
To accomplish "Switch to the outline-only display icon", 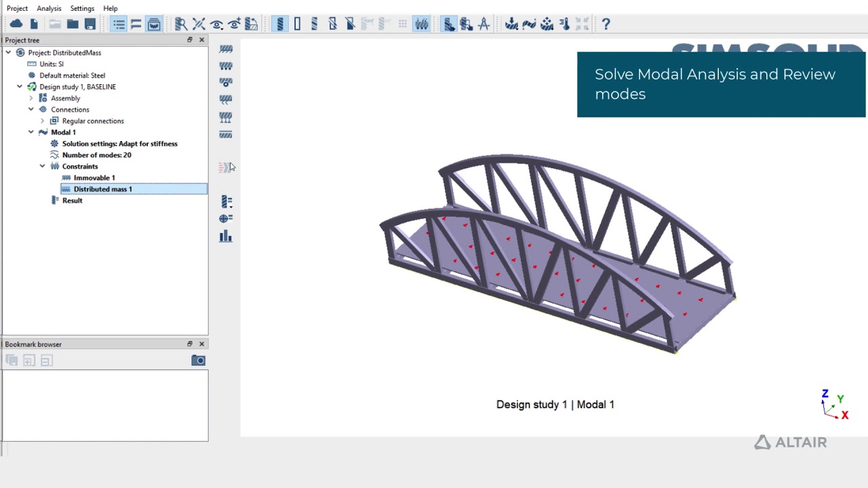I will (x=297, y=24).
